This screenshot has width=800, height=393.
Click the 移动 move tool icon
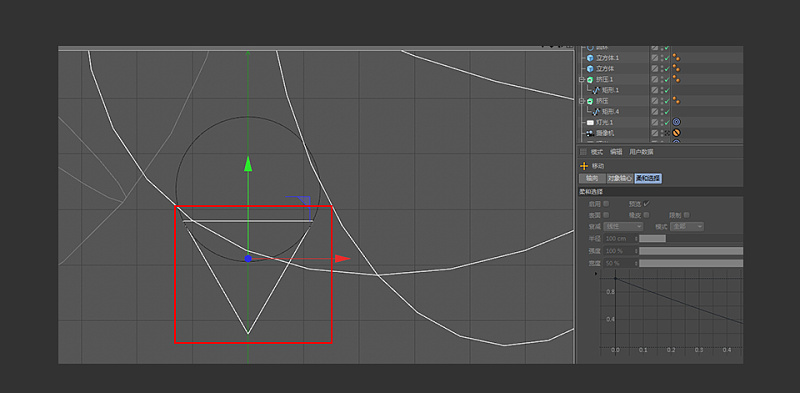click(x=584, y=166)
